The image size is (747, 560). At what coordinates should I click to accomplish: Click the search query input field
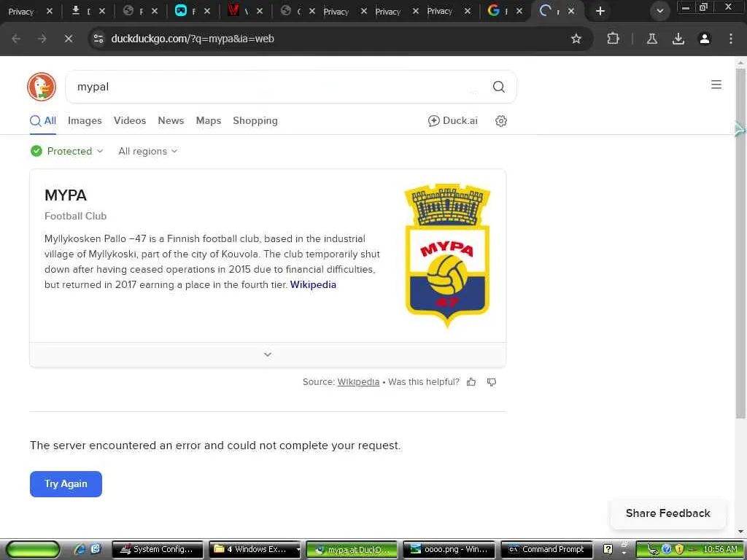[x=281, y=87]
